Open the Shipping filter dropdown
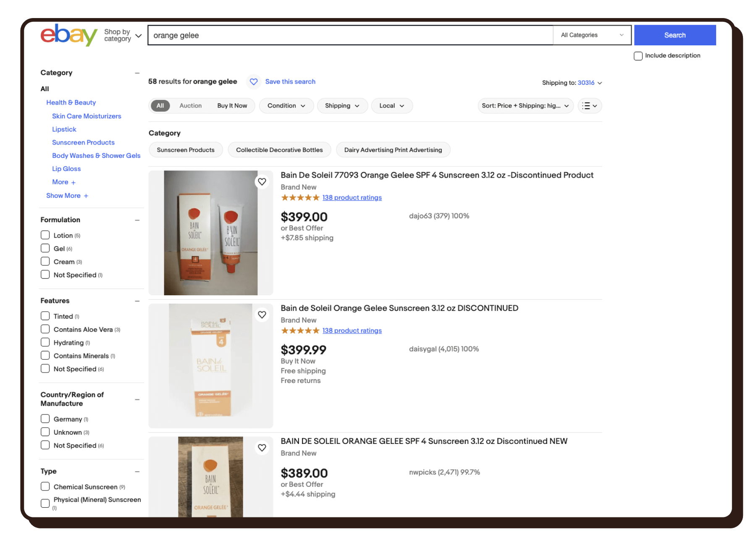This screenshot has width=756, height=538. [x=342, y=106]
